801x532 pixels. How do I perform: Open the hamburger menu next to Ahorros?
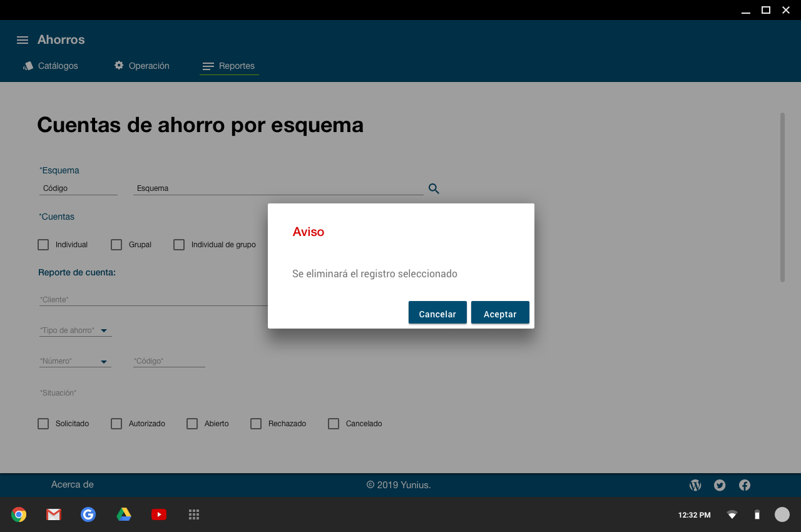pyautogui.click(x=23, y=40)
